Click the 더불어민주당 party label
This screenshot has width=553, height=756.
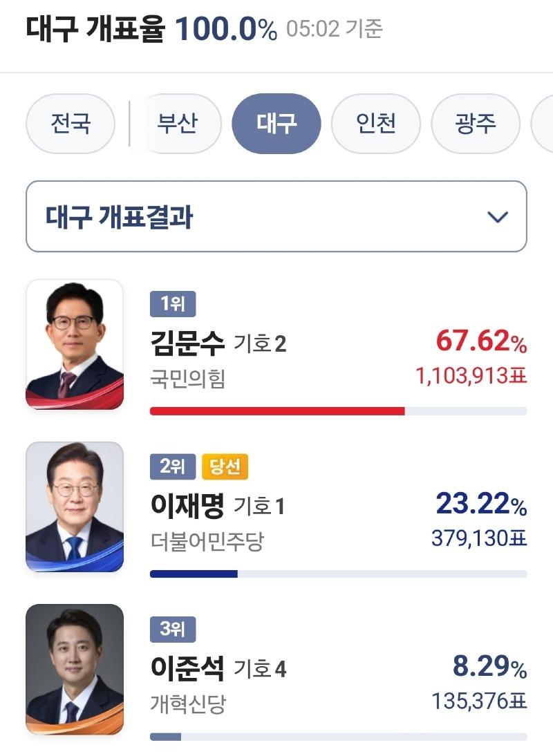pyautogui.click(x=207, y=541)
